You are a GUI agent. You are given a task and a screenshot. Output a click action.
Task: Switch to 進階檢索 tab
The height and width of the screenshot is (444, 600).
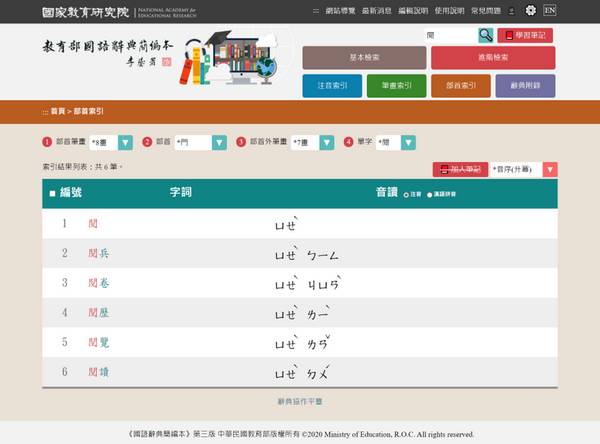(x=493, y=57)
